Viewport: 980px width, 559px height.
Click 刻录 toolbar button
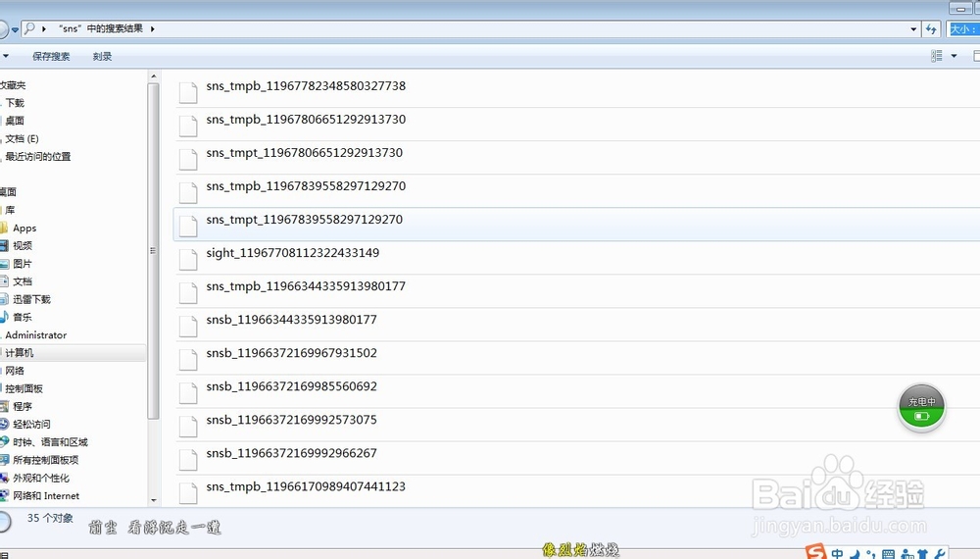tap(103, 56)
